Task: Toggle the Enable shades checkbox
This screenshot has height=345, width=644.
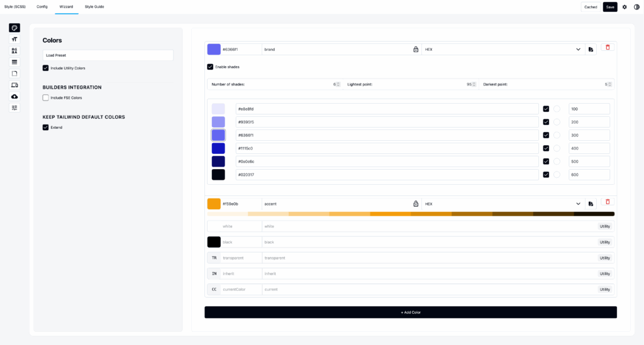Action: (x=210, y=67)
